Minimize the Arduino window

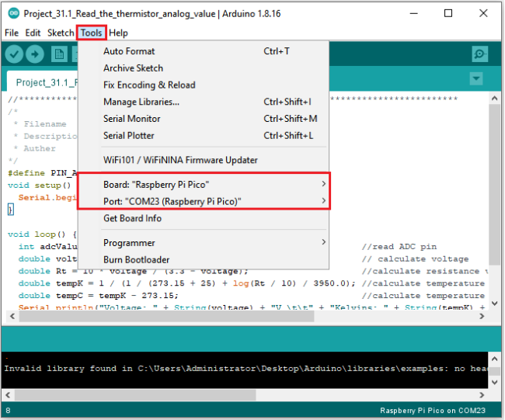(414, 13)
